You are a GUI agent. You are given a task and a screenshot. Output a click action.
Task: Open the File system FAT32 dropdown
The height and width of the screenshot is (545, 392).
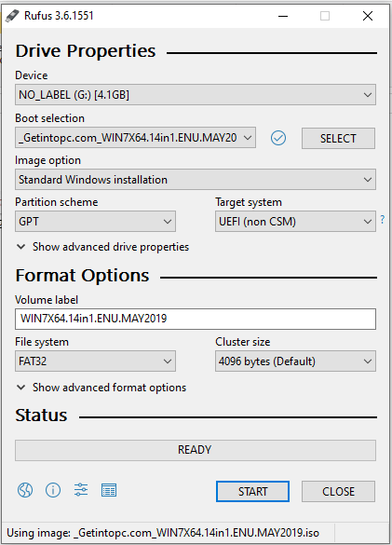click(x=95, y=361)
